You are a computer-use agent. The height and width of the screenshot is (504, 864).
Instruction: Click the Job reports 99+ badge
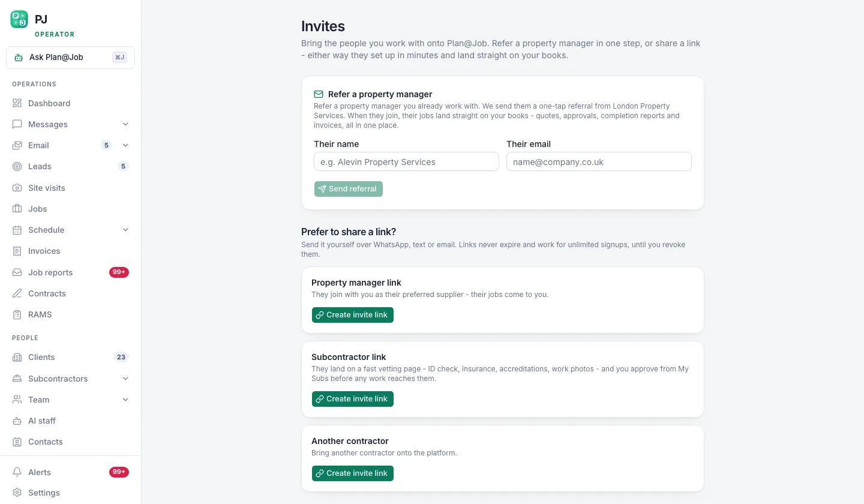(x=119, y=272)
